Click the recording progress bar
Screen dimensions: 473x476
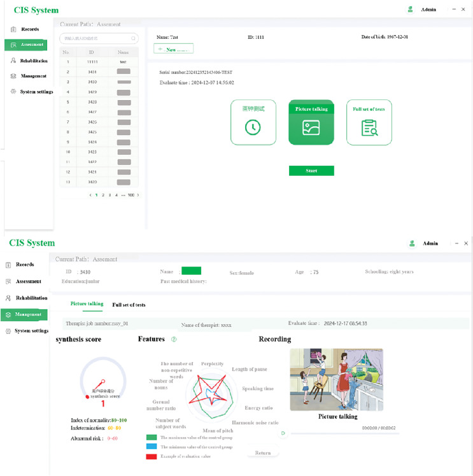(x=345, y=434)
